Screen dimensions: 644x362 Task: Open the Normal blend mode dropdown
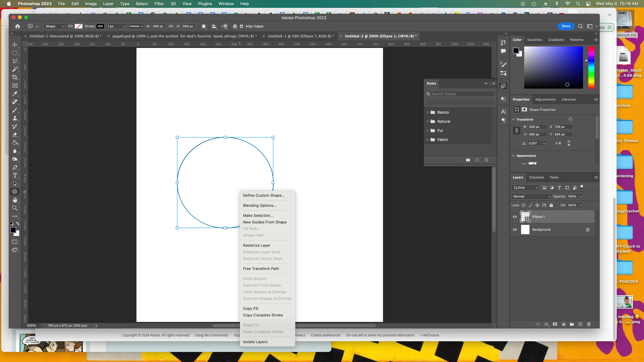pos(531,196)
